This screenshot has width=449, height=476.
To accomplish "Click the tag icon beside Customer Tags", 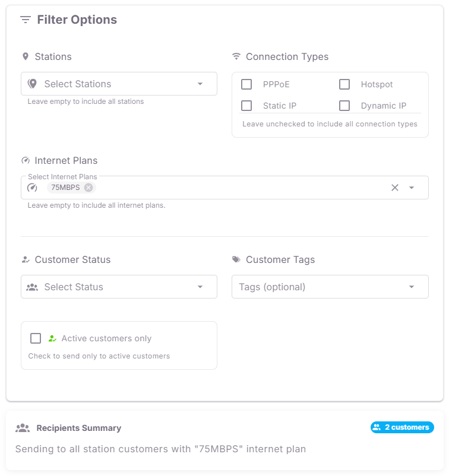I will pos(236,260).
